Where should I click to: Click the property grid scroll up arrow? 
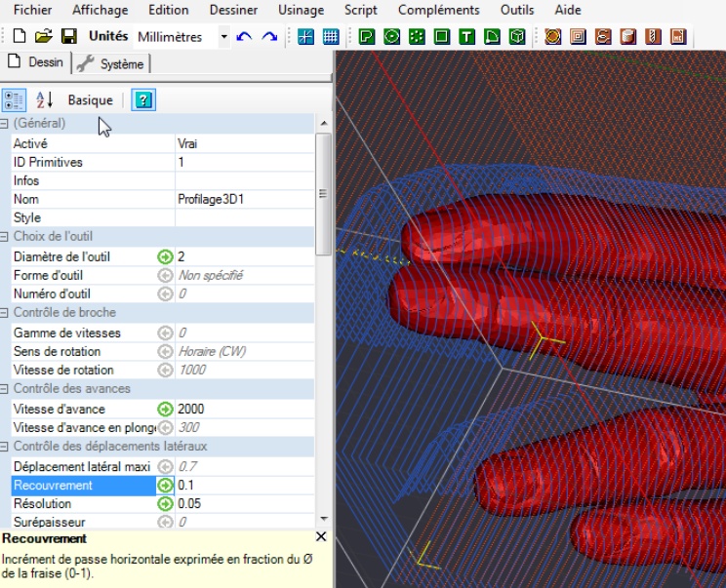(x=324, y=123)
